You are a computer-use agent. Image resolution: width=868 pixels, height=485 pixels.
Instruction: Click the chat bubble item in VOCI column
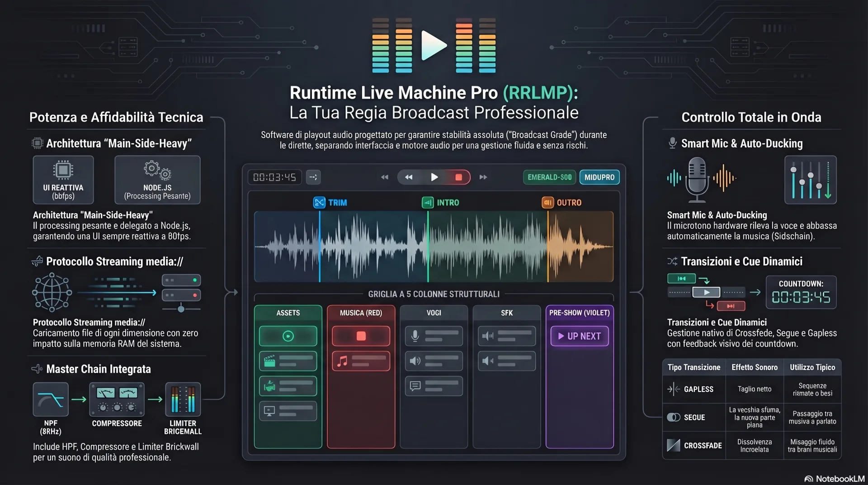[x=434, y=386]
